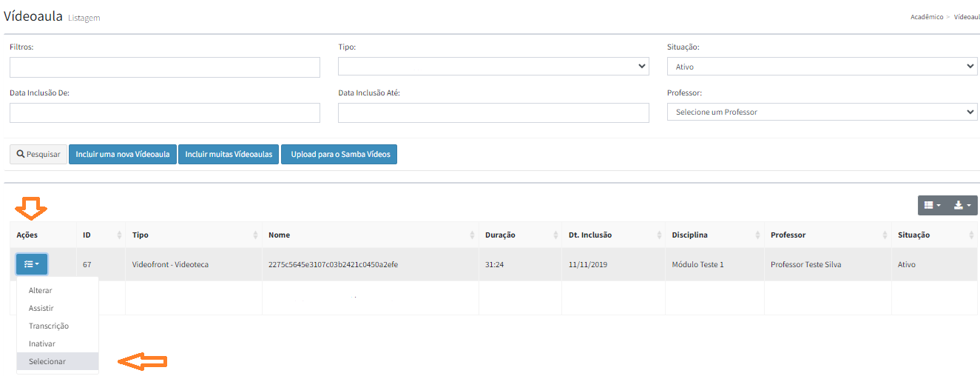Expand the Situação dropdown showing Ativo
Screen dimensions: 980x376
(x=822, y=67)
